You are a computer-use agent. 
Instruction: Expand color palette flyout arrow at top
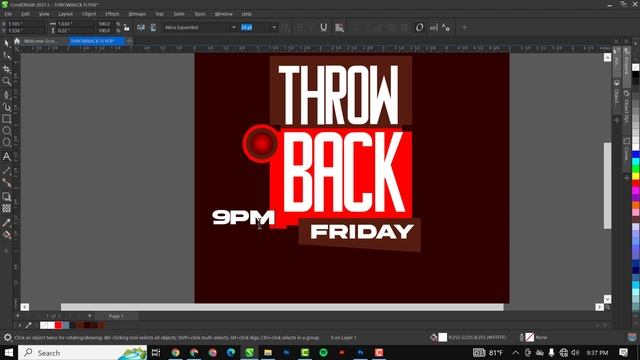click(636, 43)
